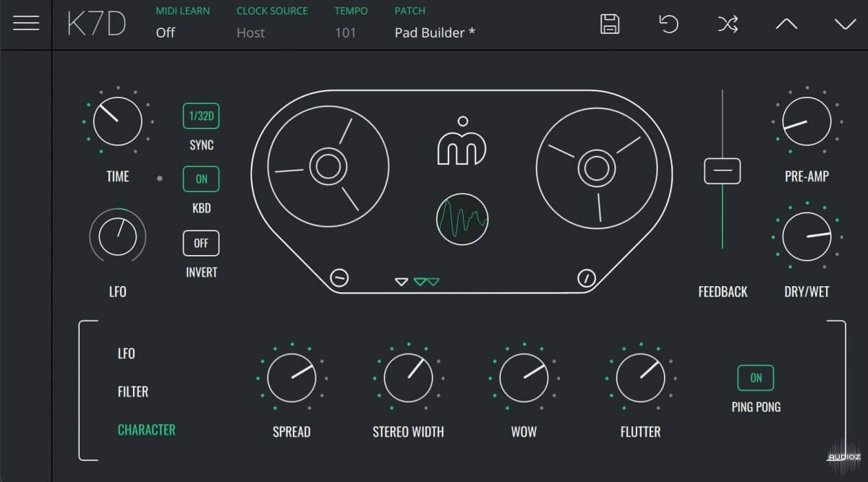Open the hamburger menu
Screen dimensions: 868x482
point(26,22)
